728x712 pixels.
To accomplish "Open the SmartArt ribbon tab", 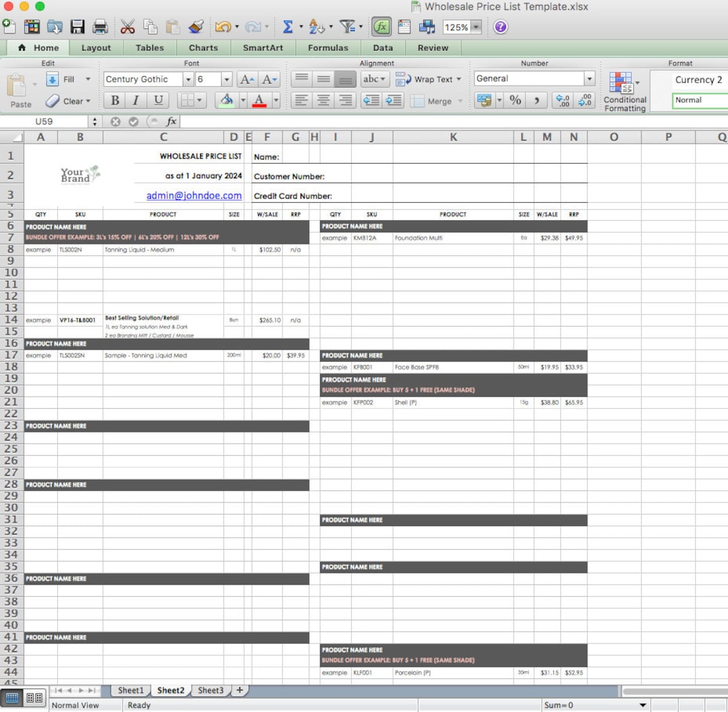I will pyautogui.click(x=263, y=48).
